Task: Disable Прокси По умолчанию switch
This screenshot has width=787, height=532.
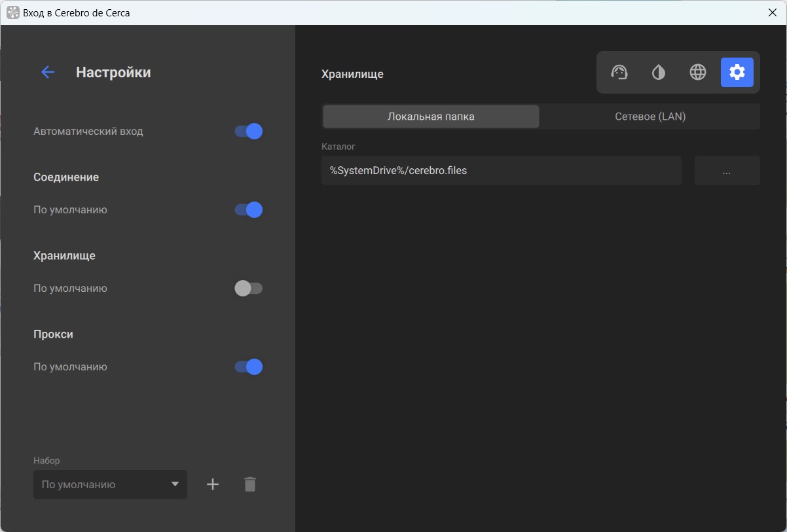Action: pyautogui.click(x=249, y=366)
